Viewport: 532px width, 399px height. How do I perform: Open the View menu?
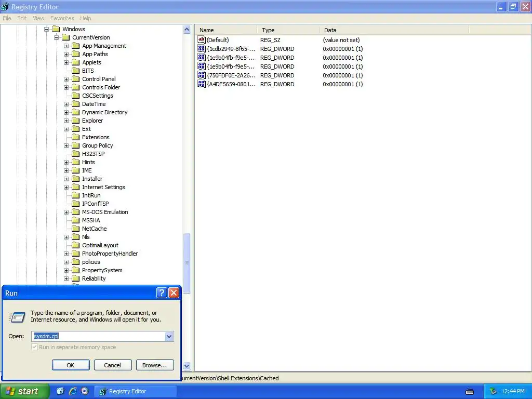[38, 18]
